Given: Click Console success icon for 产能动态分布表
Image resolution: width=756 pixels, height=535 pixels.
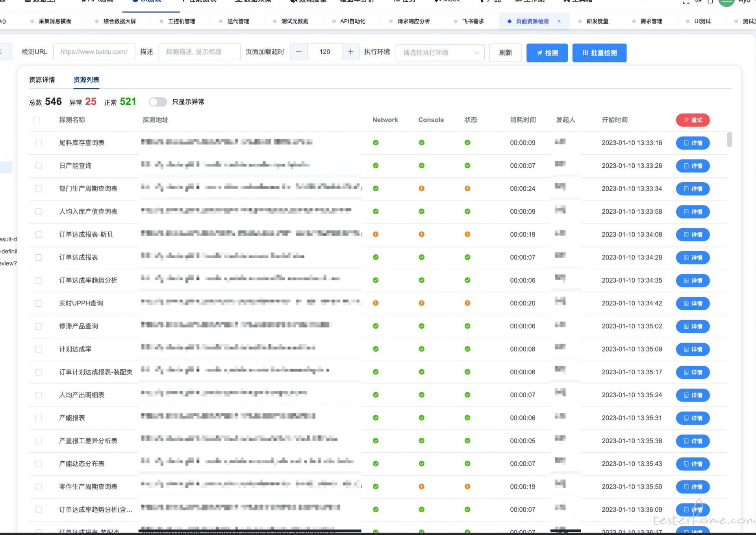Looking at the screenshot, I should tap(422, 464).
